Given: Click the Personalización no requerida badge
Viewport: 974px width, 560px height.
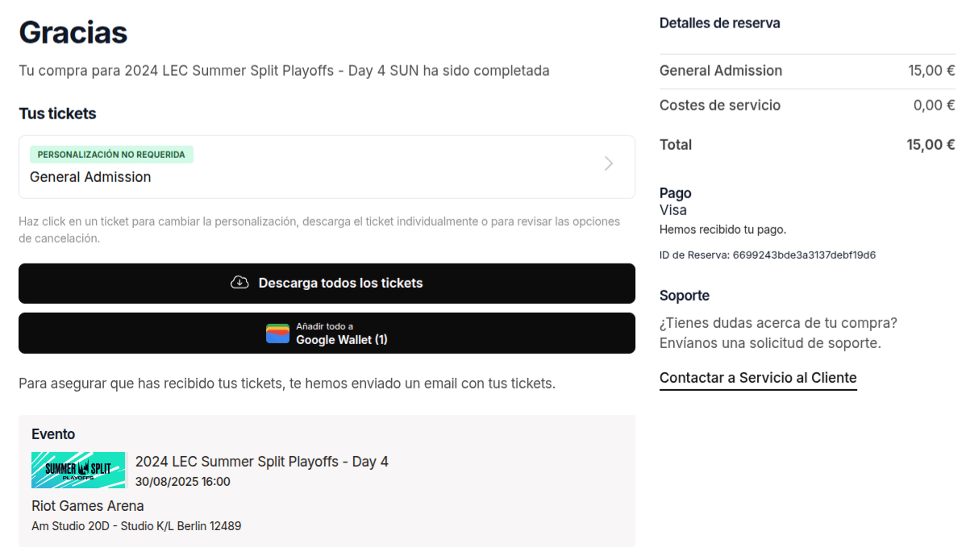Looking at the screenshot, I should point(111,155).
